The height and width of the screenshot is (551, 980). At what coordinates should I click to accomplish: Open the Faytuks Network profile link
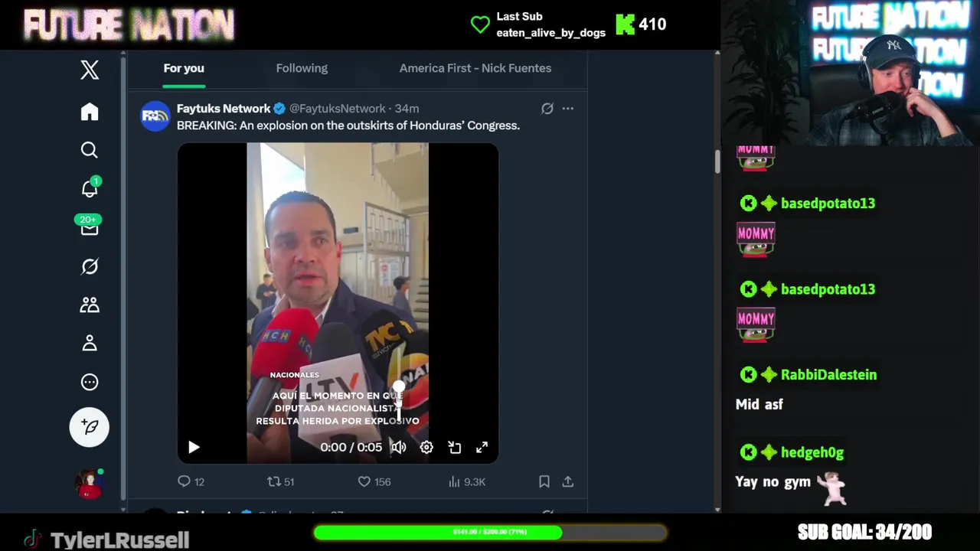(x=224, y=109)
